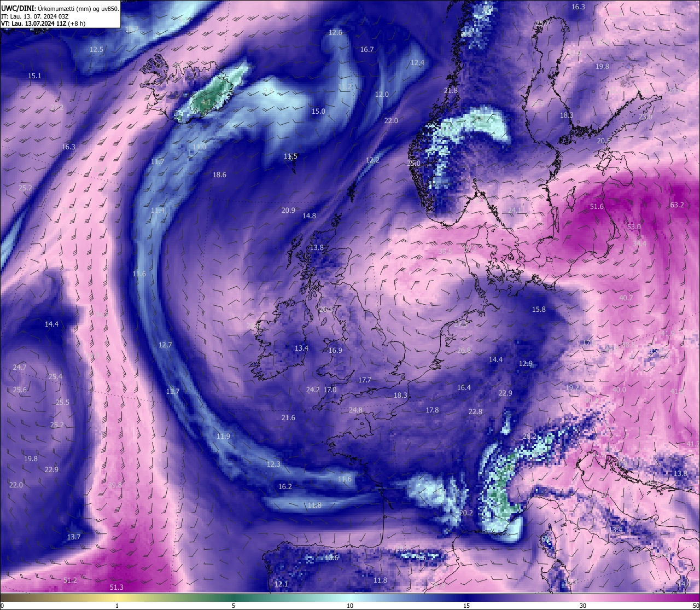Click the 25.0 value near Norway

414,164
